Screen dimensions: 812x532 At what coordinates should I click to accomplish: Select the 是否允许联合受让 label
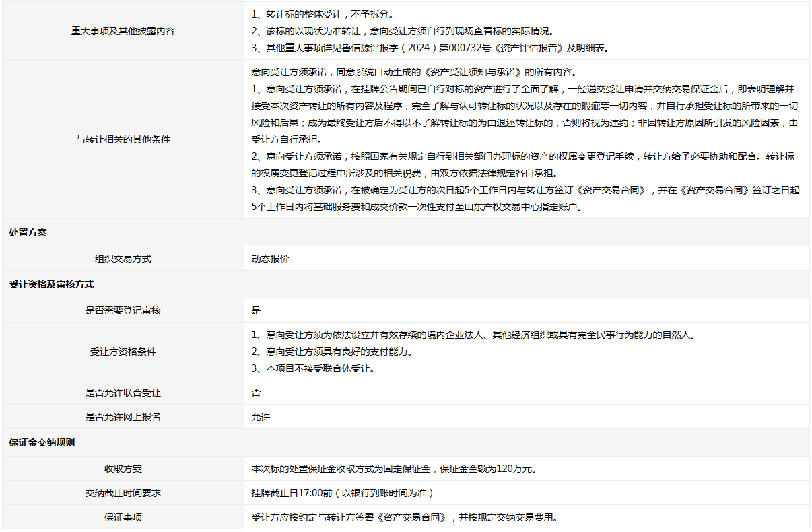click(x=123, y=393)
